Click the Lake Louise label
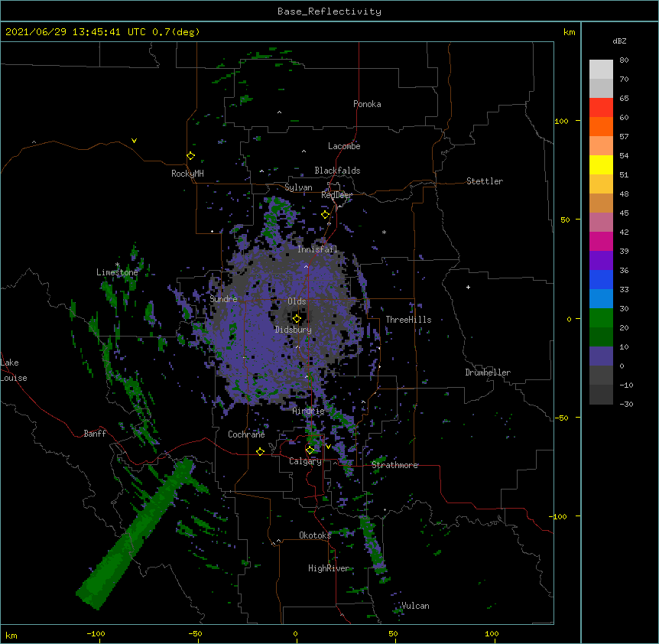 (14, 370)
